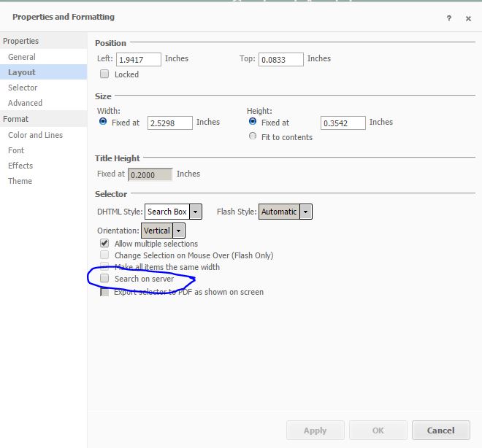Image resolution: width=482 pixels, height=448 pixels.
Task: Click the Title Height 0.2000 field
Action: [150, 174]
